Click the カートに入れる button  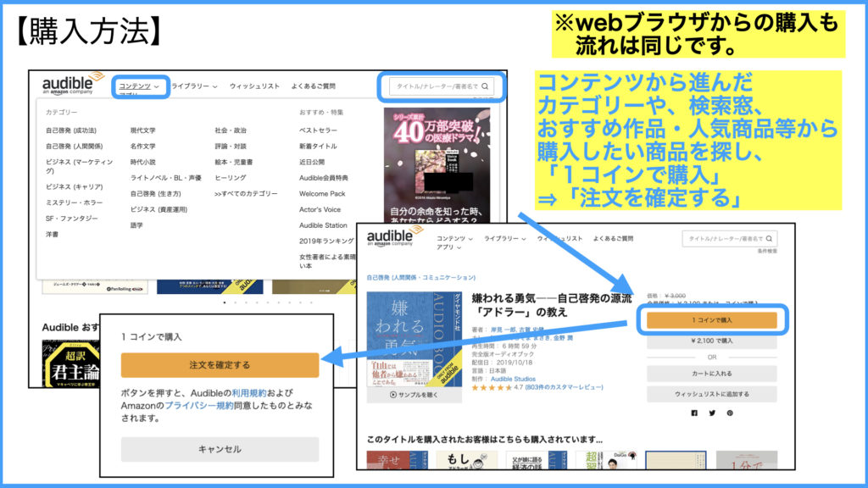pos(712,374)
